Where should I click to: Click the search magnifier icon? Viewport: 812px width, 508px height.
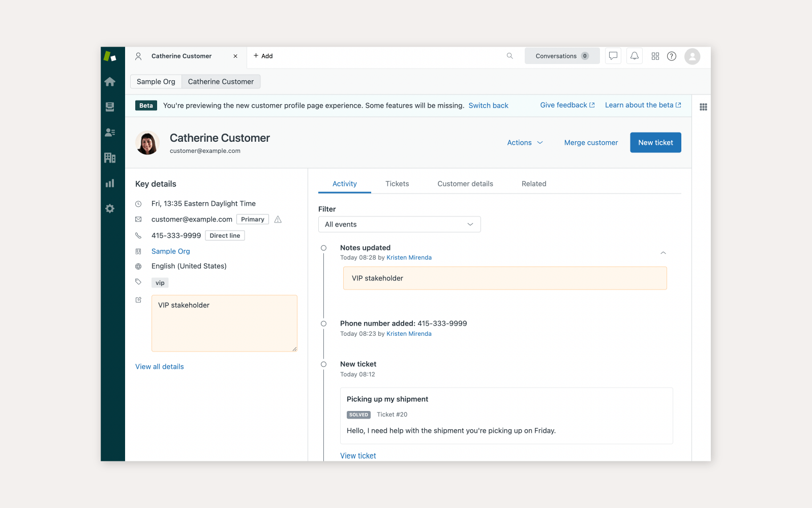509,56
